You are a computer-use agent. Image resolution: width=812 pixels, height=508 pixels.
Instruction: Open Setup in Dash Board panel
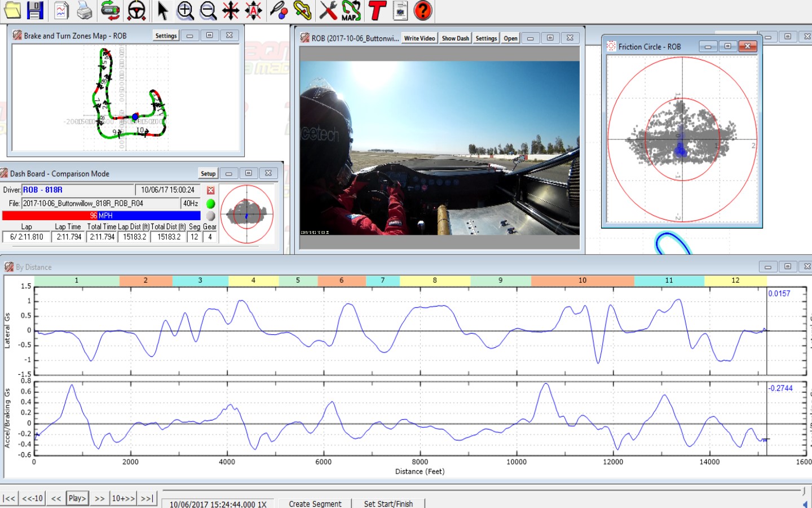[x=208, y=173]
